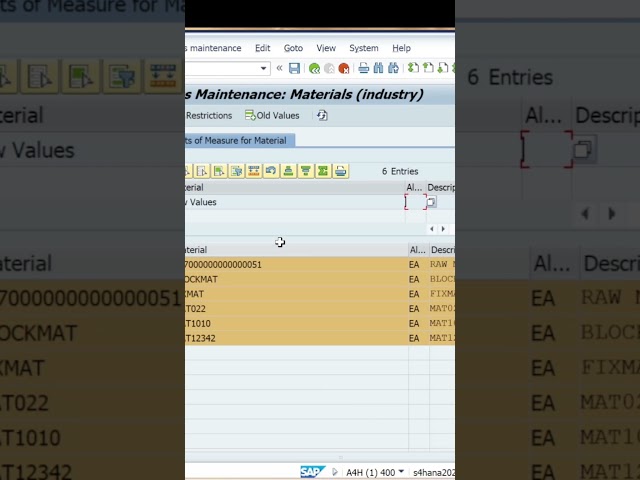Click the sort ascending icon in the grid toolbar
The image size is (640, 480).
pyautogui.click(x=288, y=171)
